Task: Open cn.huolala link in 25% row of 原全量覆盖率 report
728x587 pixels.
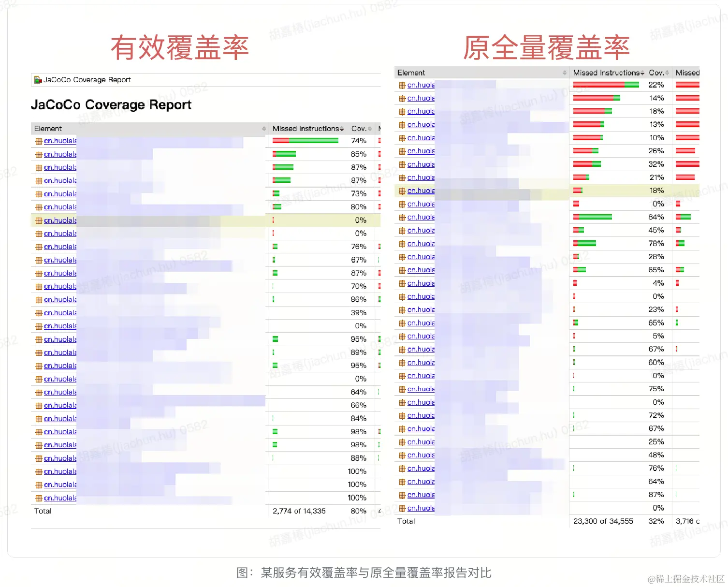Action: pyautogui.click(x=421, y=442)
